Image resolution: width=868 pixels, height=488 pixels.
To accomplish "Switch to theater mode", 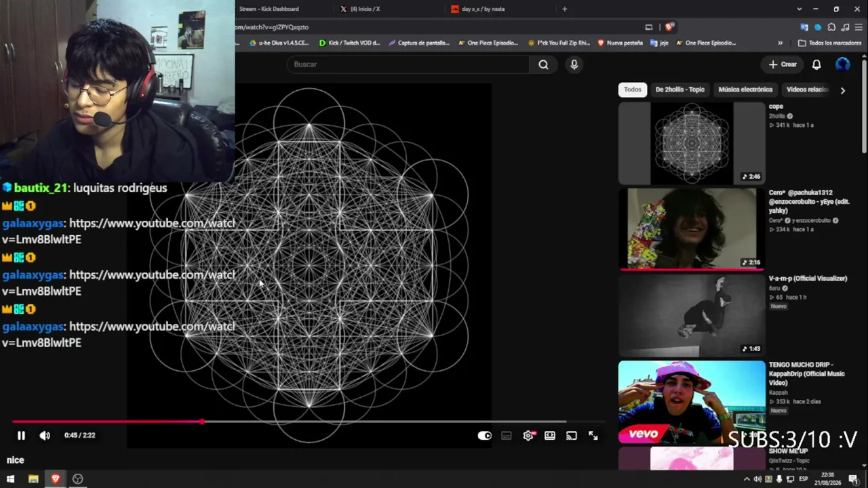I will point(550,436).
